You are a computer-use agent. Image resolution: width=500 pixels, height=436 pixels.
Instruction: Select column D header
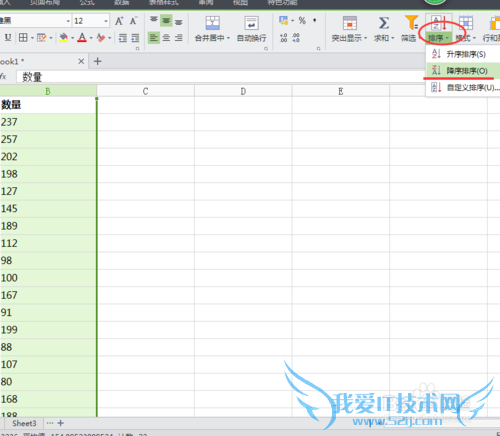[x=243, y=91]
